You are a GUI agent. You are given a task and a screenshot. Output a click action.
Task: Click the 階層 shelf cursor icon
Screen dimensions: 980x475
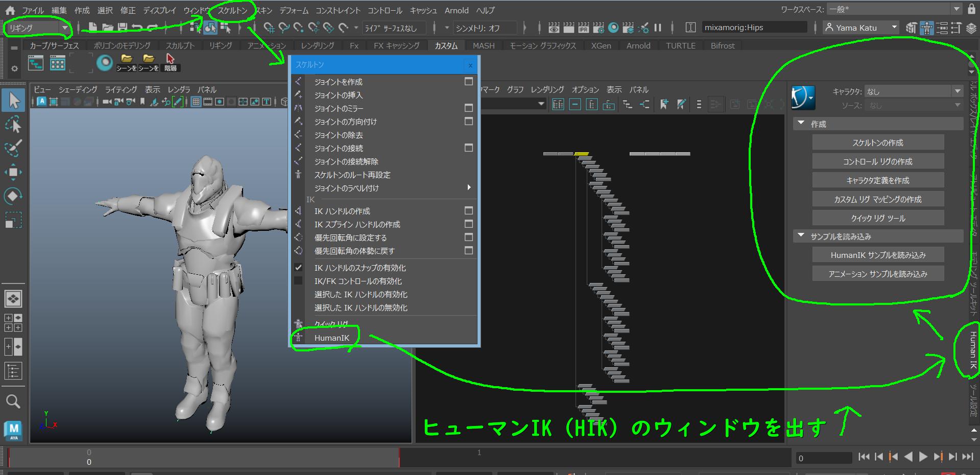click(x=170, y=62)
